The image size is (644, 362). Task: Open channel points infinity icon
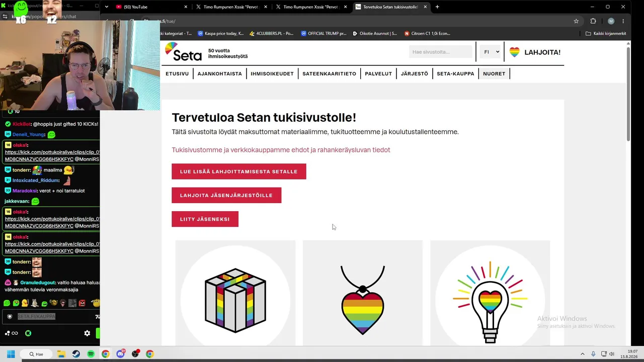pyautogui.click(x=15, y=333)
